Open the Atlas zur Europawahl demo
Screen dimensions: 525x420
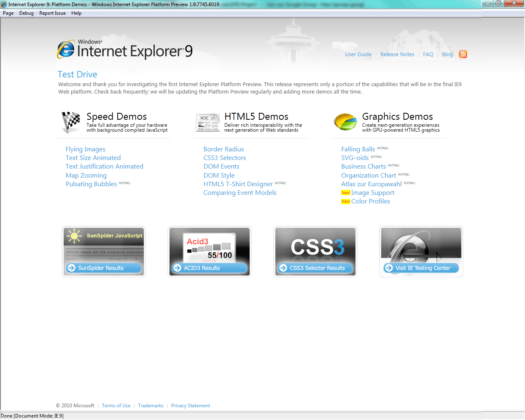(x=371, y=184)
